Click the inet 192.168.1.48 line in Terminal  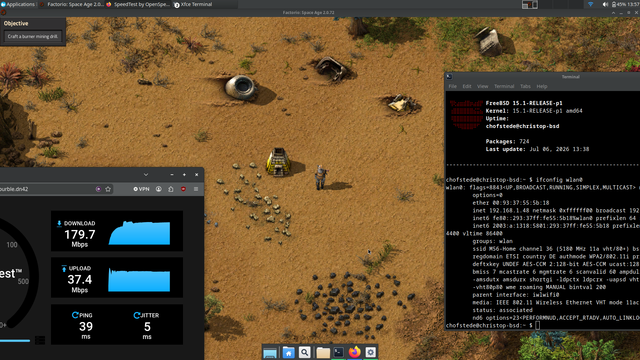[556, 210]
